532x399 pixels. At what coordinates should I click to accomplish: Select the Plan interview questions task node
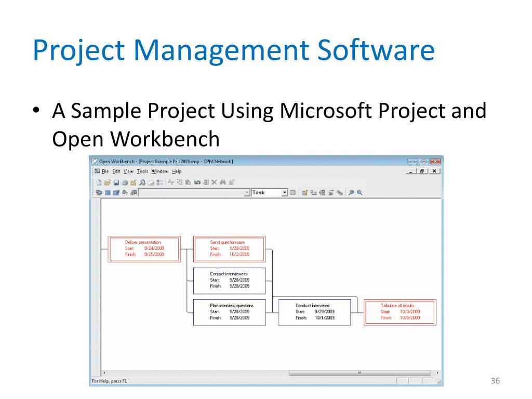229,312
